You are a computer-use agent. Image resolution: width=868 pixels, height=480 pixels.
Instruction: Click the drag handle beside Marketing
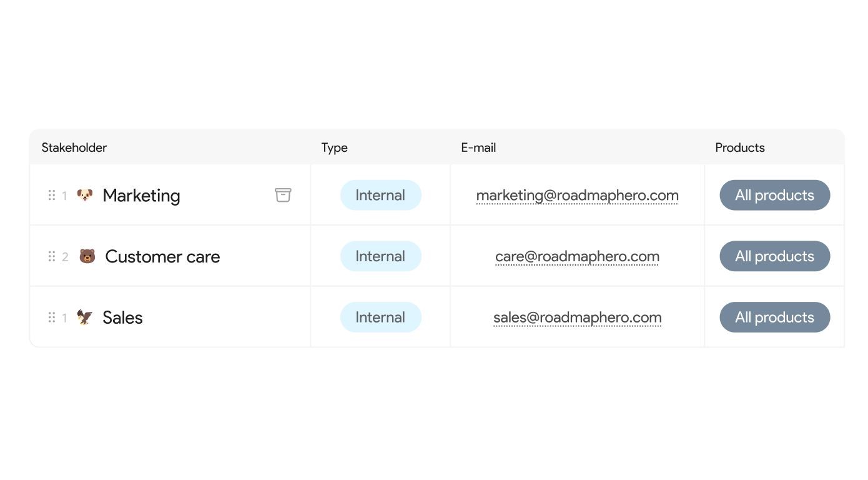pos(52,196)
